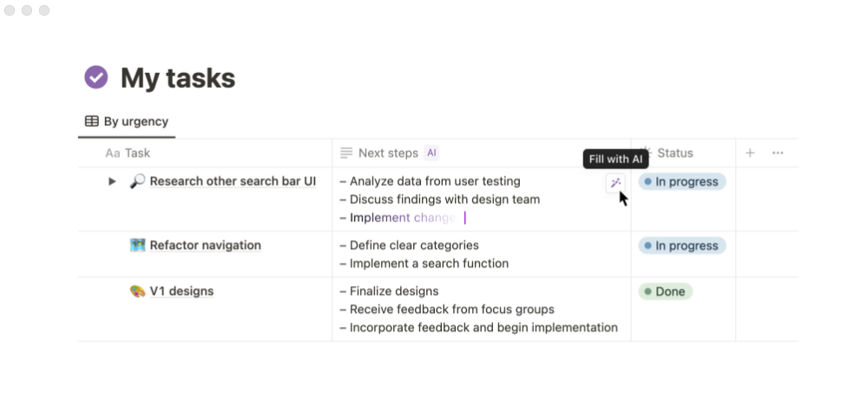Open the V1 designs task page
This screenshot has width=868, height=399.
coord(181,291)
